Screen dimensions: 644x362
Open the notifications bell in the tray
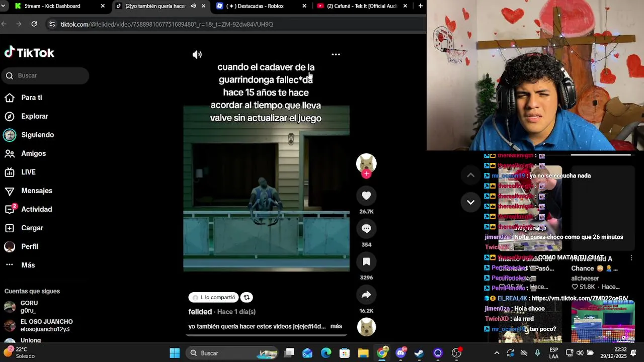(633, 353)
